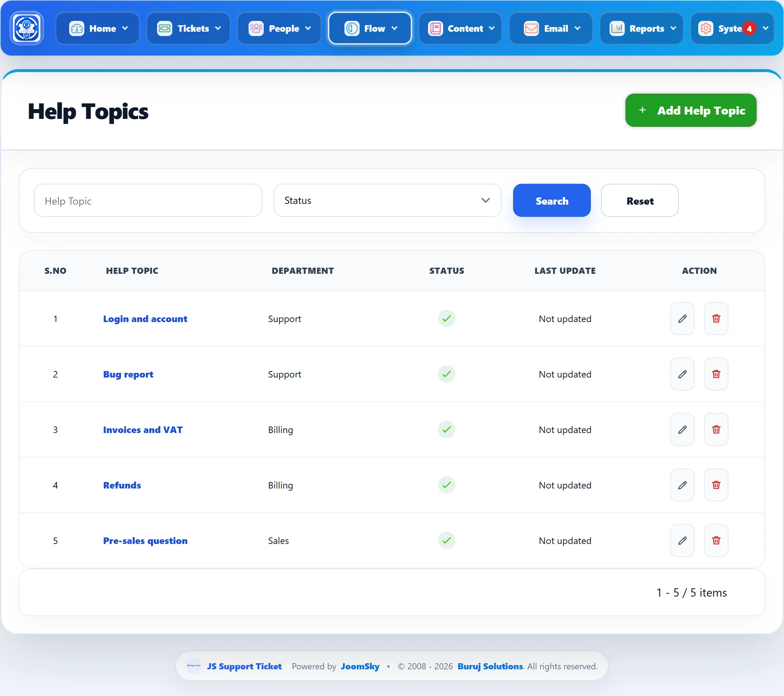
Task: Toggle status checkmark for Pre-sales question
Action: click(446, 540)
